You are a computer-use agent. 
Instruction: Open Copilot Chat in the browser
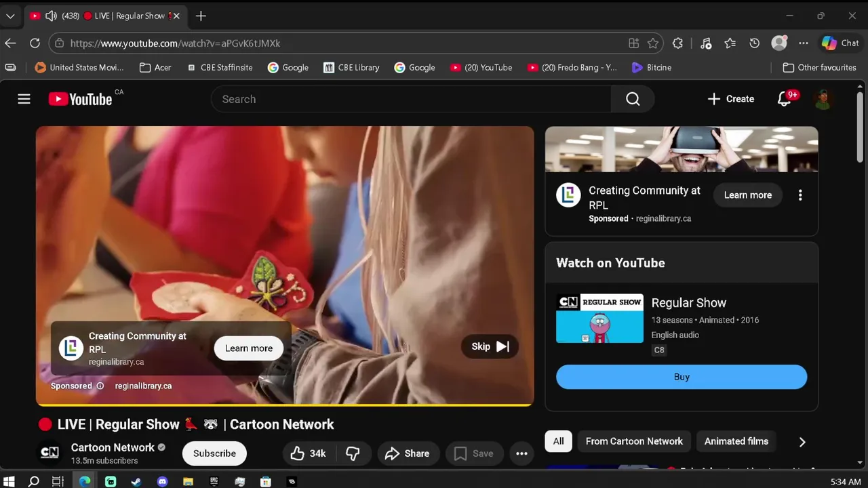pos(840,43)
